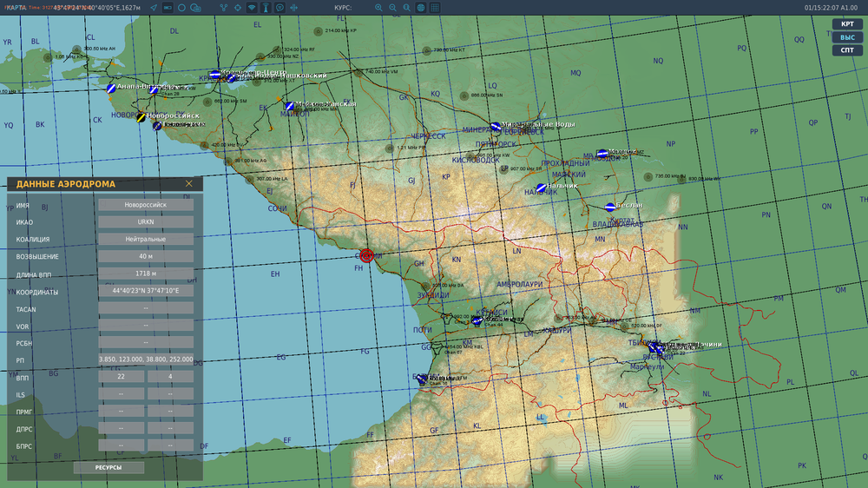Select the Моздок airfield icon
This screenshot has width=868, height=488.
click(x=602, y=154)
